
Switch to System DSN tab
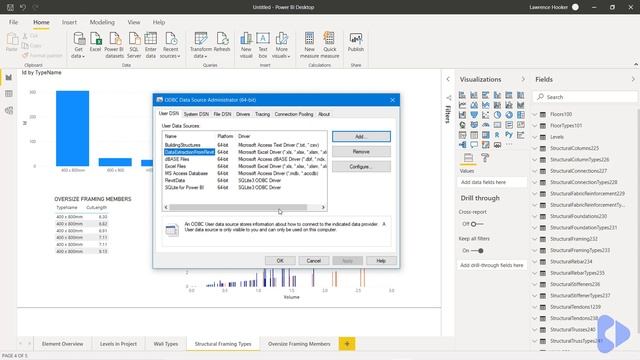point(196,114)
